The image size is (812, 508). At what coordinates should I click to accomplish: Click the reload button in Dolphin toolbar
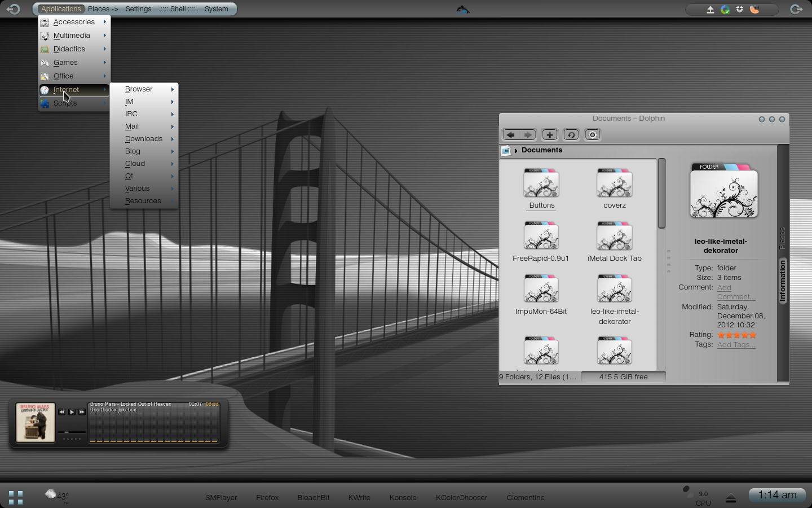pos(571,135)
